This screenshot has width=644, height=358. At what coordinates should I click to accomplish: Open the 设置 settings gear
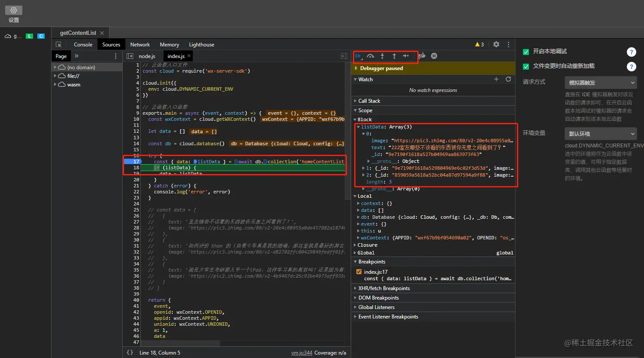pos(14,10)
